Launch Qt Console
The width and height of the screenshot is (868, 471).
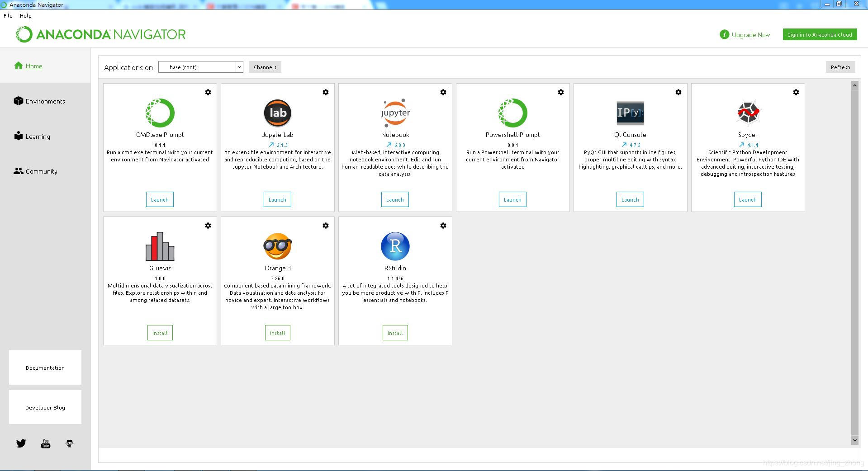click(x=630, y=199)
